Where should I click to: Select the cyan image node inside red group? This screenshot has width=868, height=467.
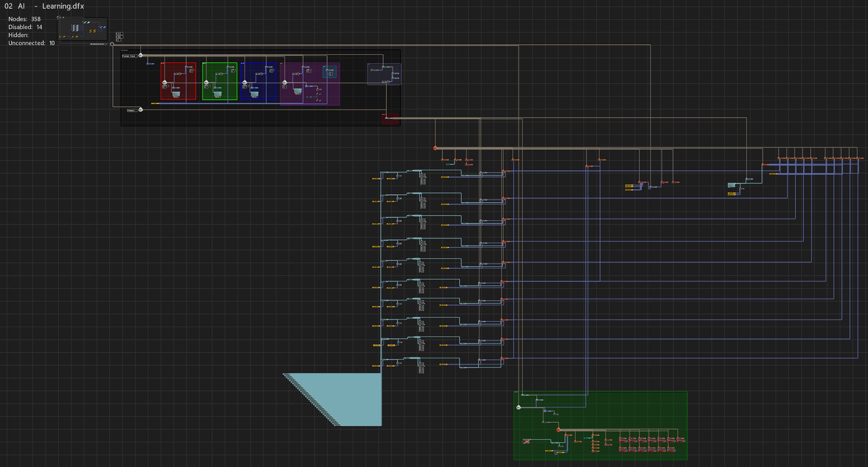(176, 94)
